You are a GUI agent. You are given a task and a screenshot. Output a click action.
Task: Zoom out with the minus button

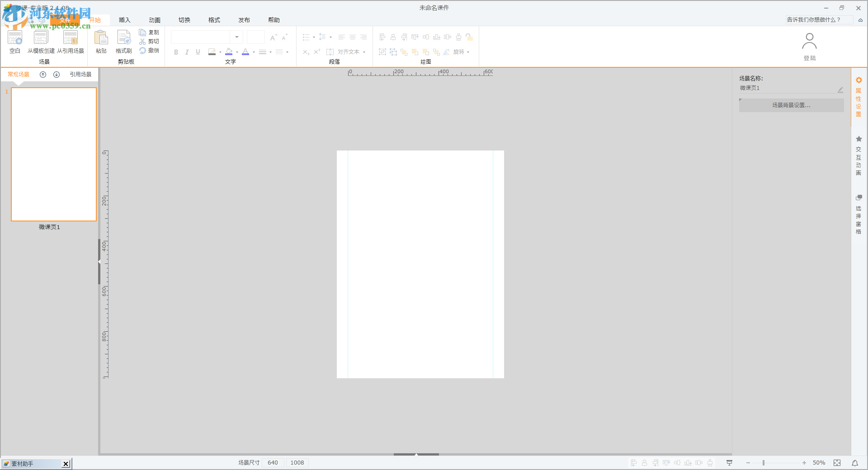click(x=748, y=463)
